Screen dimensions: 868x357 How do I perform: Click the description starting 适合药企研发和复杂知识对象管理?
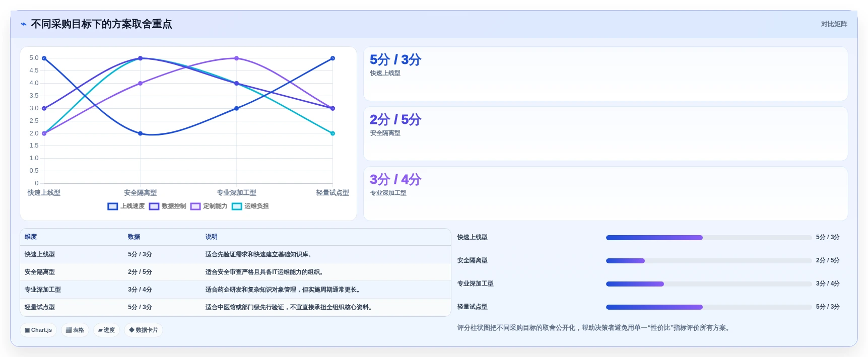(284, 290)
